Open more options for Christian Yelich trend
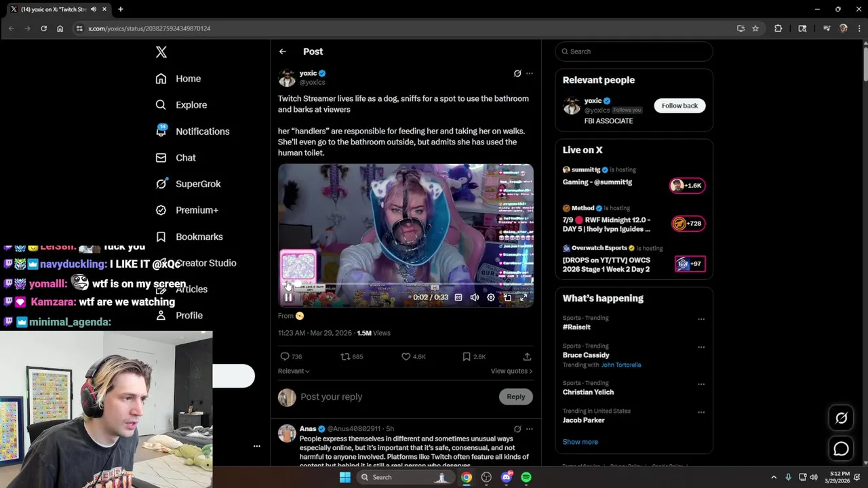The width and height of the screenshot is (868, 488). (701, 384)
